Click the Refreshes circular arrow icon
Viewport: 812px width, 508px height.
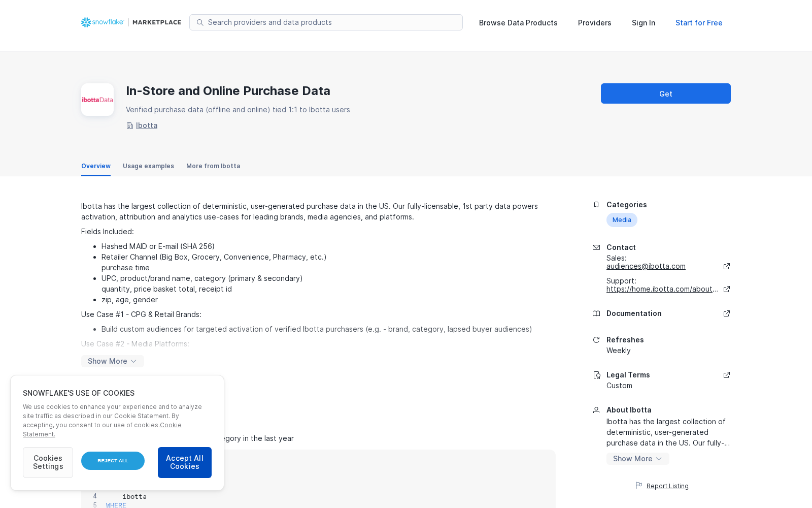596,340
